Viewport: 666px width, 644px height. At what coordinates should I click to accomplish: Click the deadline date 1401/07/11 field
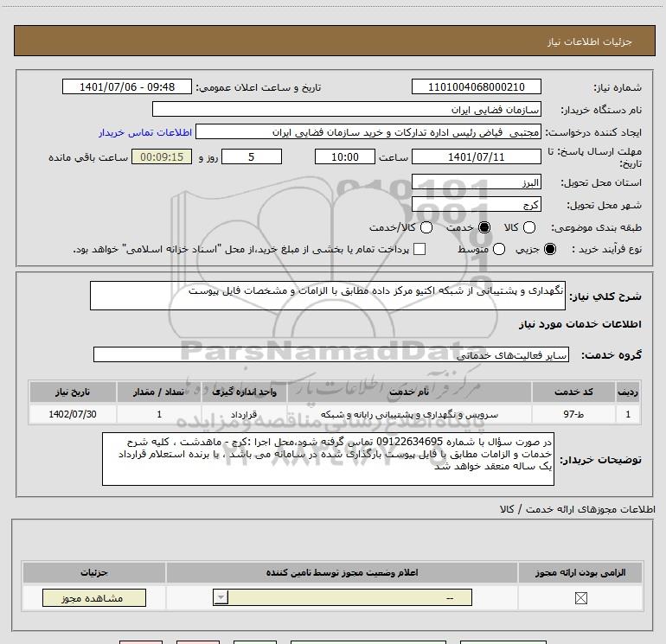tap(476, 156)
